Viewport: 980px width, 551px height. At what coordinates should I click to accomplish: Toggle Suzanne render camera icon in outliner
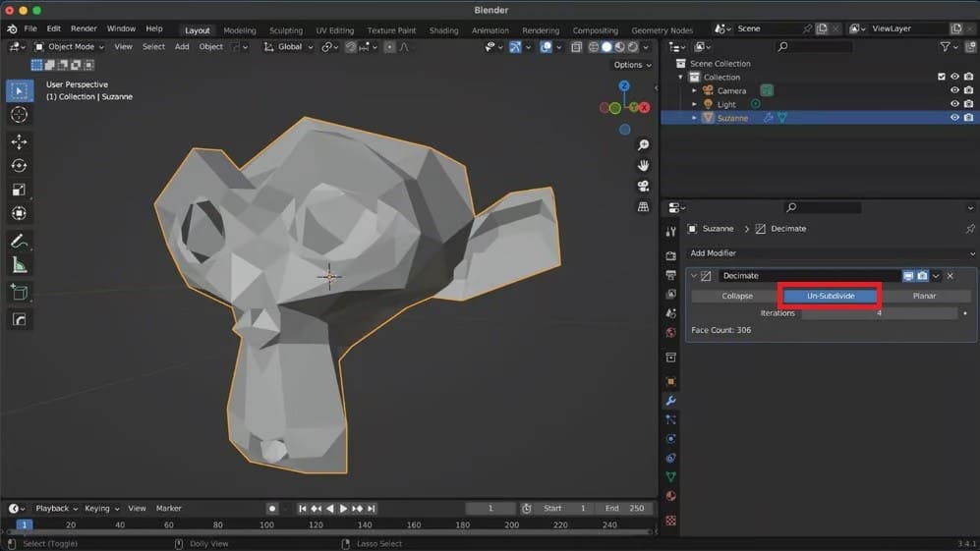click(968, 118)
